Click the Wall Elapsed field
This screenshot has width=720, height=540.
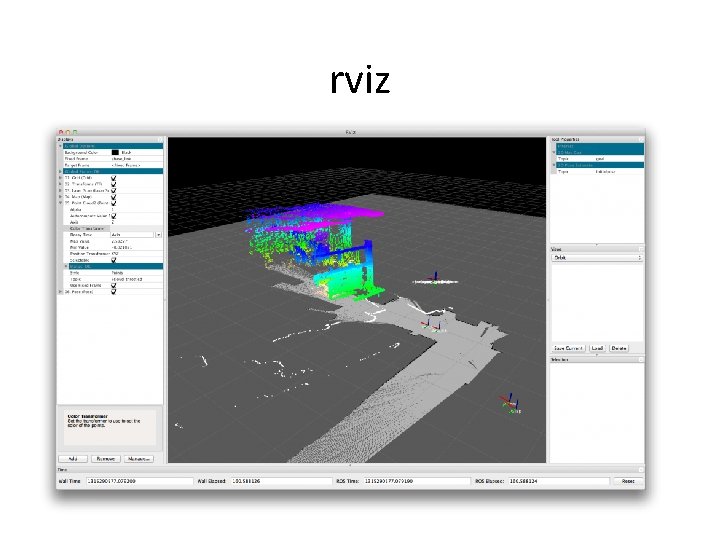tap(281, 481)
